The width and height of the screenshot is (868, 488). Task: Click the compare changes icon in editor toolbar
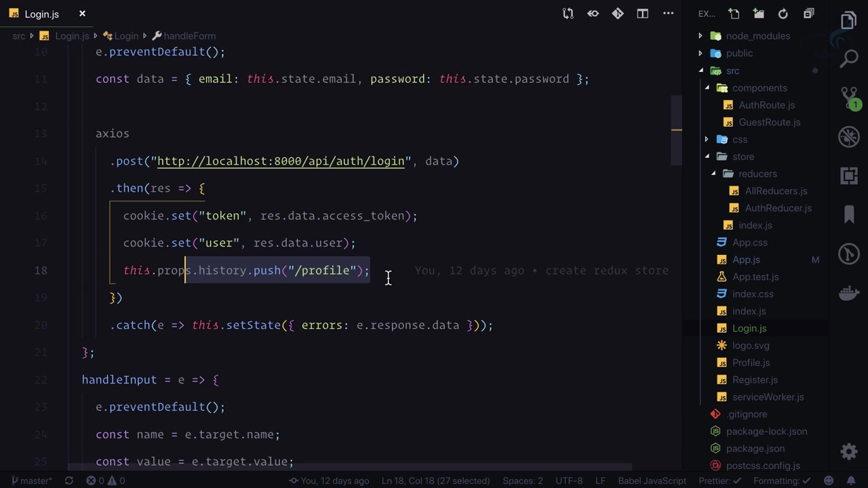[568, 14]
